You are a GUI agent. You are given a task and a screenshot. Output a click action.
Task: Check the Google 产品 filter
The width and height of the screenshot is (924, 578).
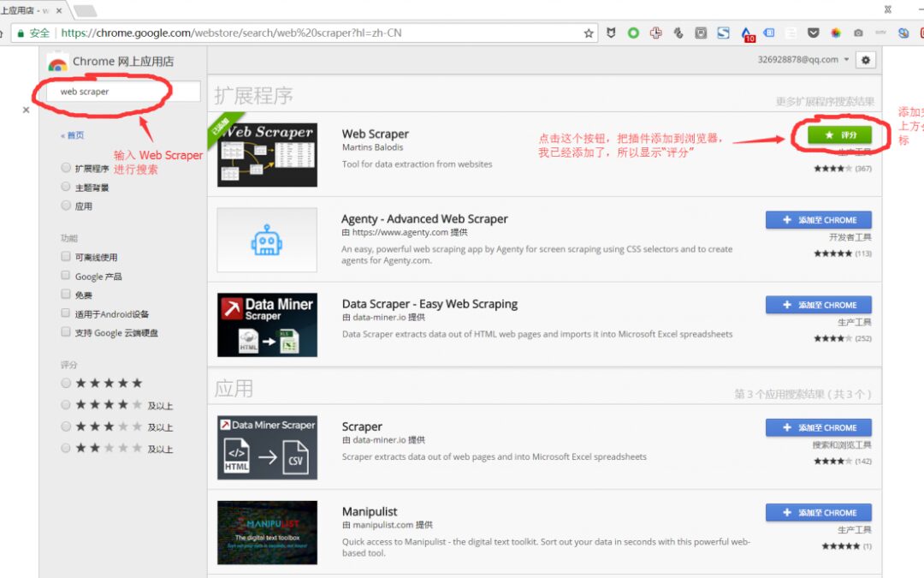coord(66,276)
